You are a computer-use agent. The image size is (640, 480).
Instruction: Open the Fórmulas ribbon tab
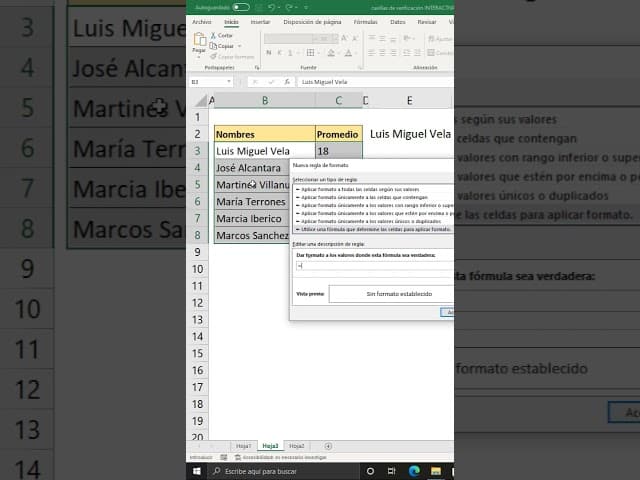(366, 22)
